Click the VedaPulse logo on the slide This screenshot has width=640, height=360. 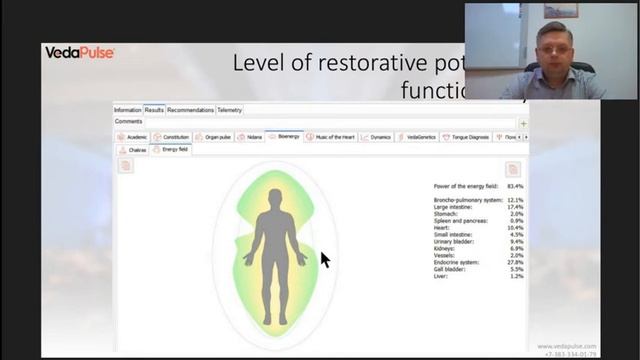[80, 53]
